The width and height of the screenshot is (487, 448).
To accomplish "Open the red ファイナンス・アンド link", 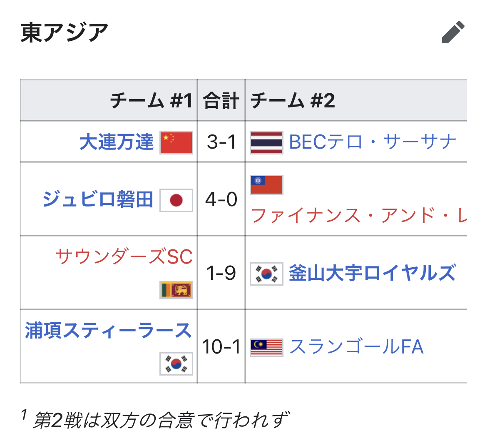I will (359, 216).
